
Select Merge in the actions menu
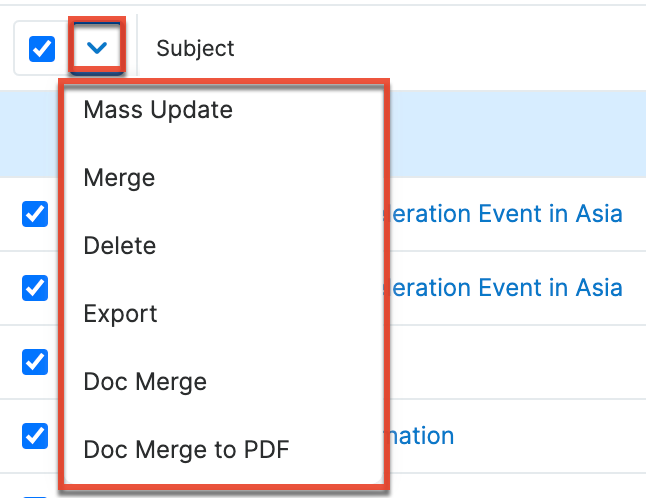tap(119, 178)
